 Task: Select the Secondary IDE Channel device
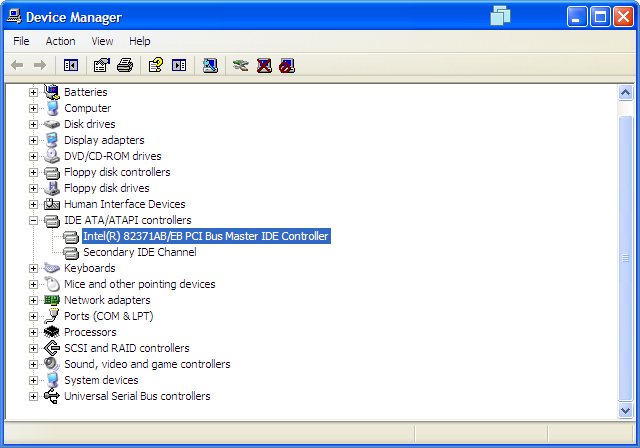(140, 252)
